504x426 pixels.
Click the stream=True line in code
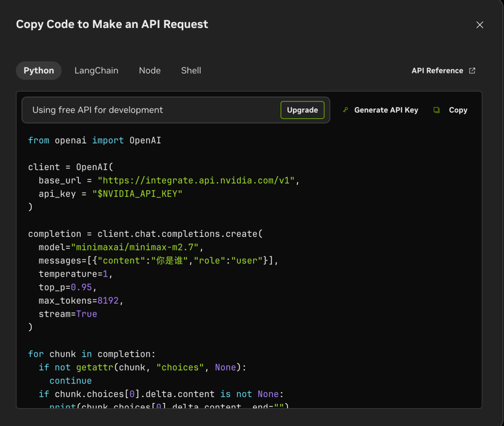tap(68, 314)
